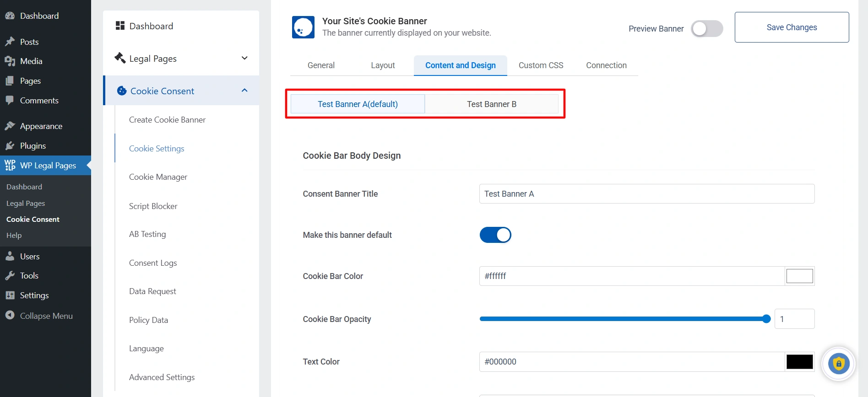868x397 pixels.
Task: Click the Users person icon
Action: point(10,256)
